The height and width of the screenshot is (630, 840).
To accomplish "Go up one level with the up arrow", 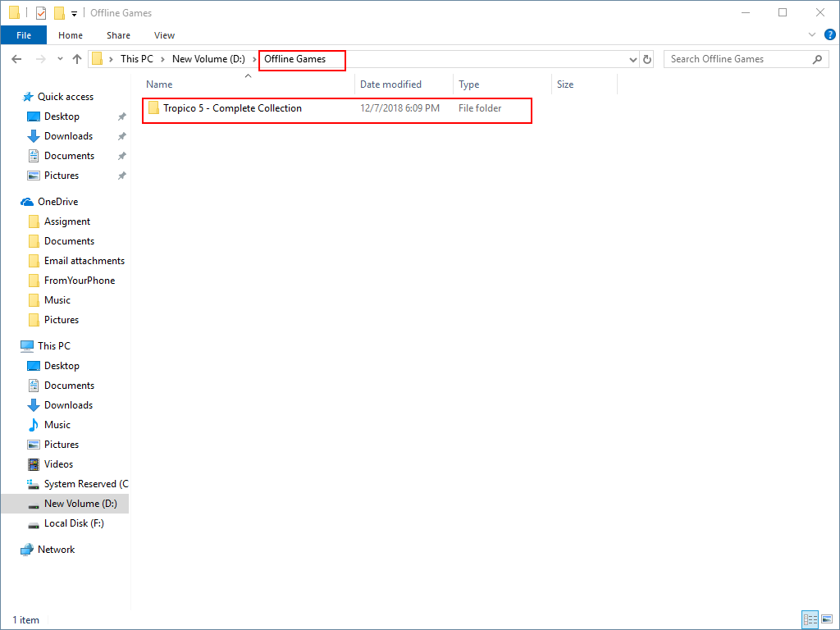I will (77, 58).
